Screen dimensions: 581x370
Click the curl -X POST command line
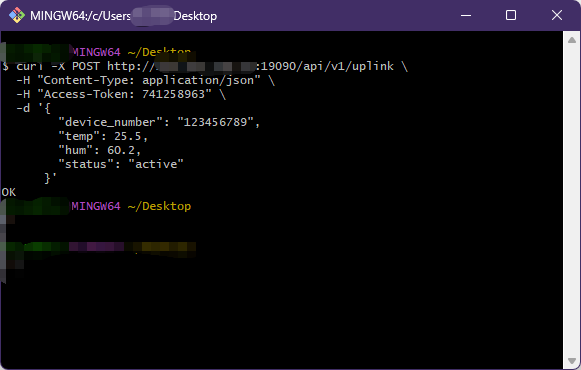(x=205, y=66)
